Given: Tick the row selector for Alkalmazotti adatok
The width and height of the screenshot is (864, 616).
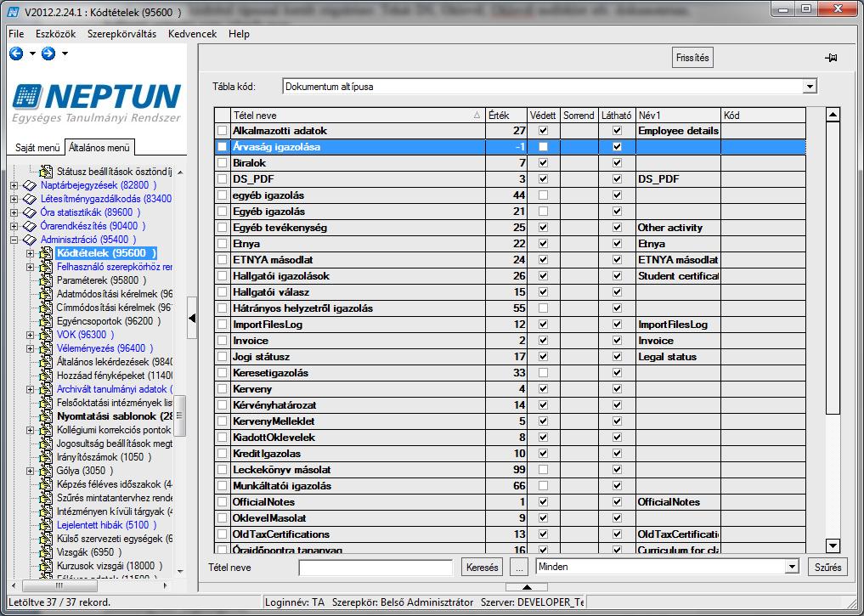Looking at the screenshot, I should pos(222,131).
